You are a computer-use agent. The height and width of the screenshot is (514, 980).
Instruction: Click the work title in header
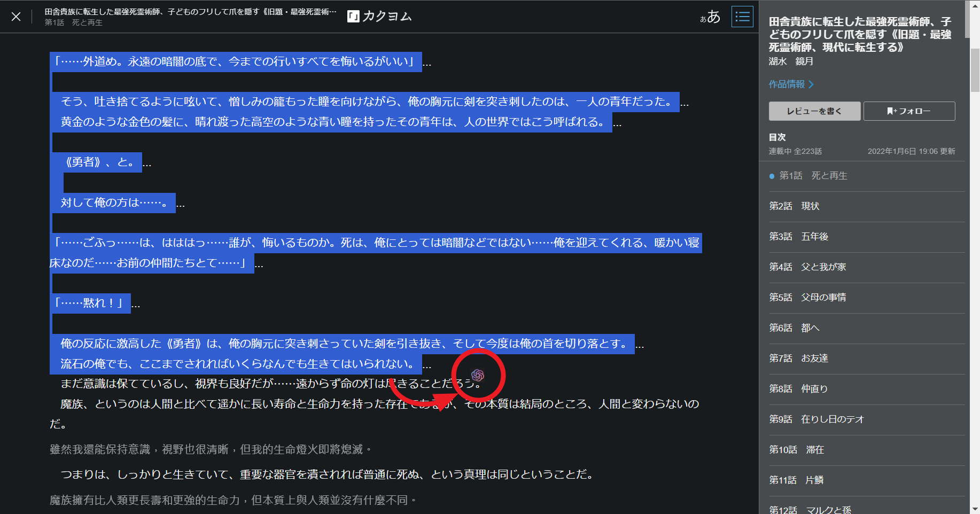(190, 12)
